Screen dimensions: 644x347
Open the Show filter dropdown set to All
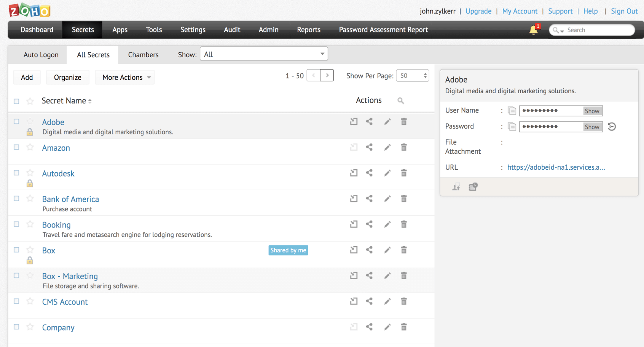pyautogui.click(x=264, y=54)
